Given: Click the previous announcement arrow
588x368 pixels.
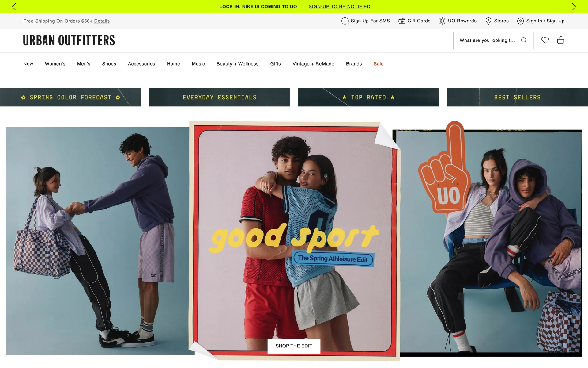Looking at the screenshot, I should point(14,6).
